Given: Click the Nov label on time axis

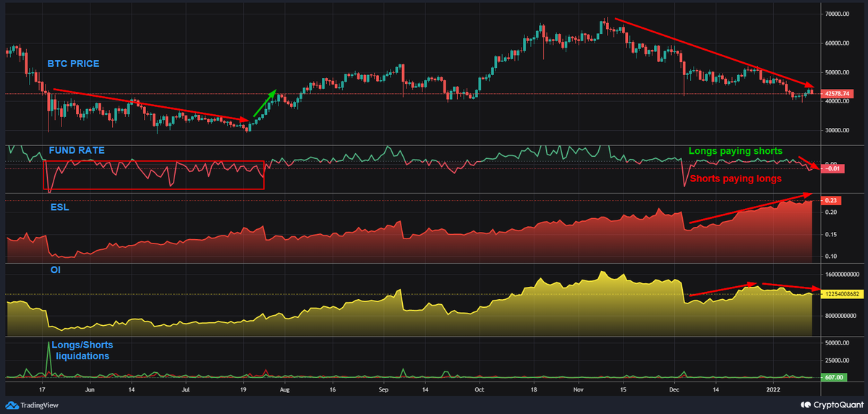Looking at the screenshot, I should (577, 388).
